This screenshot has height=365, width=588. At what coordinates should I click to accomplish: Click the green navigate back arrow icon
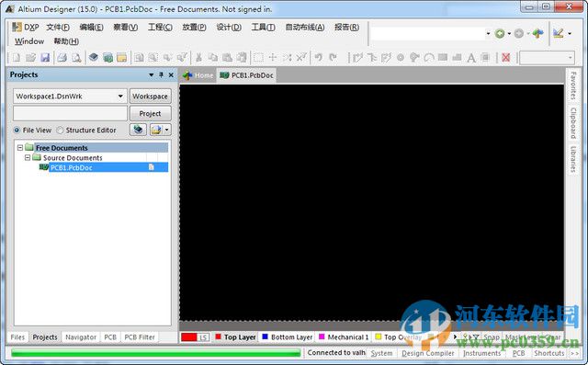pyautogui.click(x=500, y=33)
